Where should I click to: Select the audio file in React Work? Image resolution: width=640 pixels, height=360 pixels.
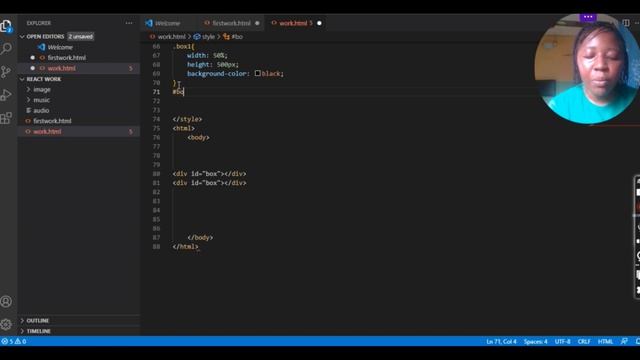(41, 111)
